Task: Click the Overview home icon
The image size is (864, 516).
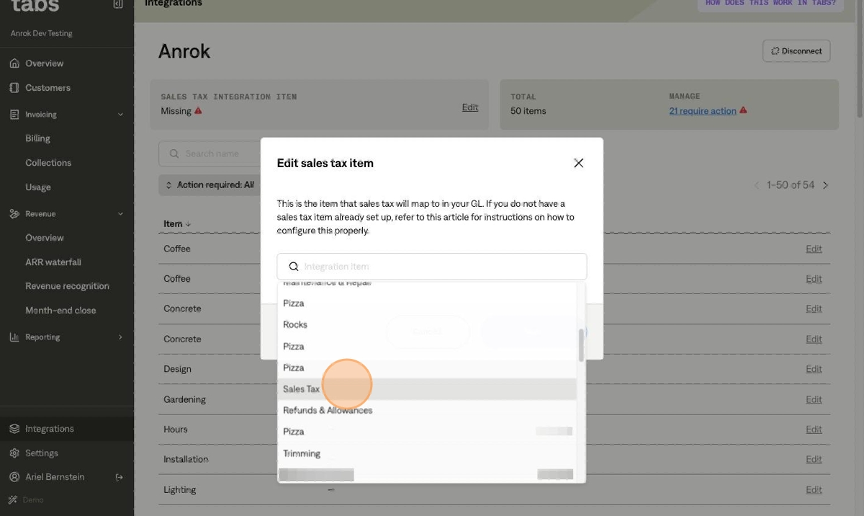Action: click(x=14, y=63)
